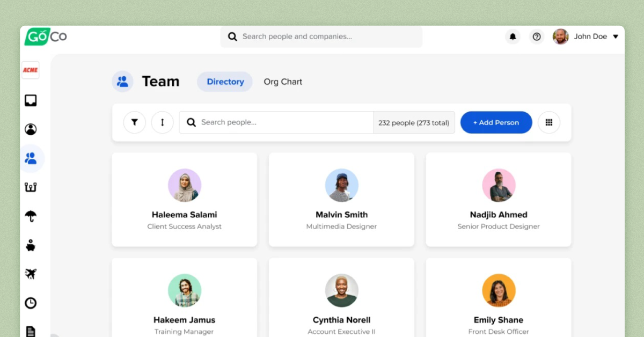Click the sort arrows button
Screen dimensions: 644x337
[162, 122]
